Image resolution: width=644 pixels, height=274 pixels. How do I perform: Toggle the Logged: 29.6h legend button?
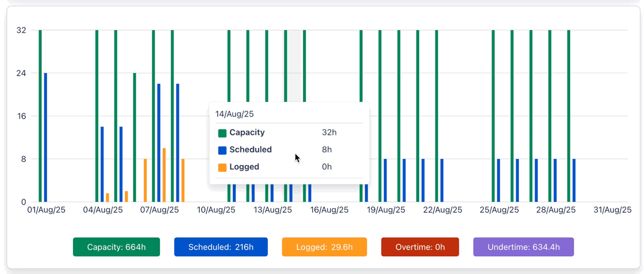tap(324, 247)
